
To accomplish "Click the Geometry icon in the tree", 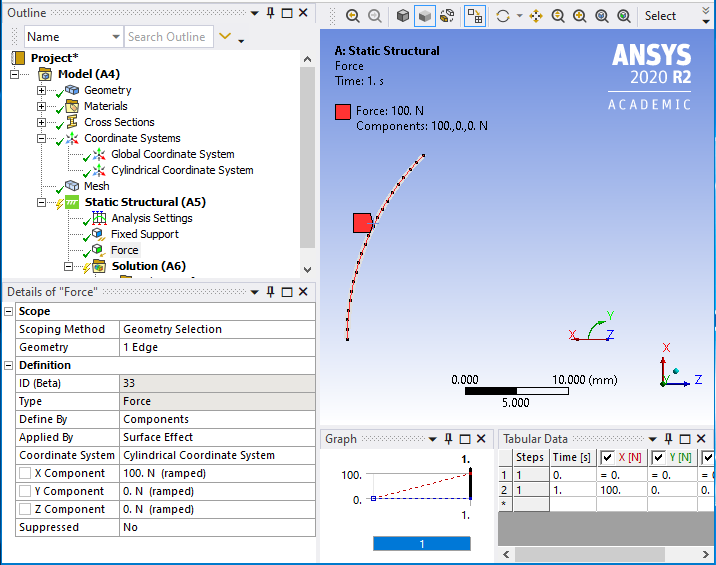I will [72, 90].
